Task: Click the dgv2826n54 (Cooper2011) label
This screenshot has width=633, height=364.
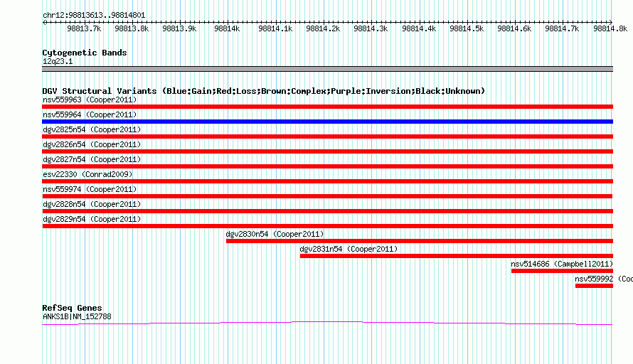Action: [92, 144]
